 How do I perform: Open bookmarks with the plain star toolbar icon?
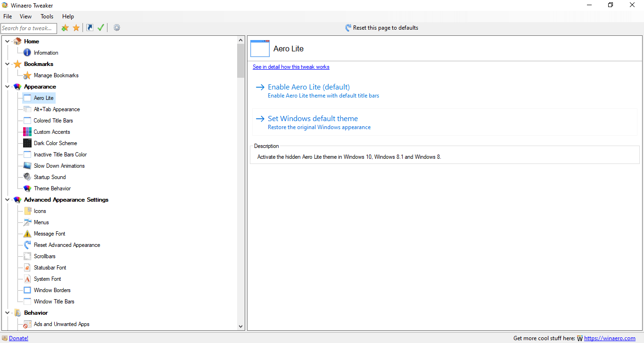pos(76,28)
